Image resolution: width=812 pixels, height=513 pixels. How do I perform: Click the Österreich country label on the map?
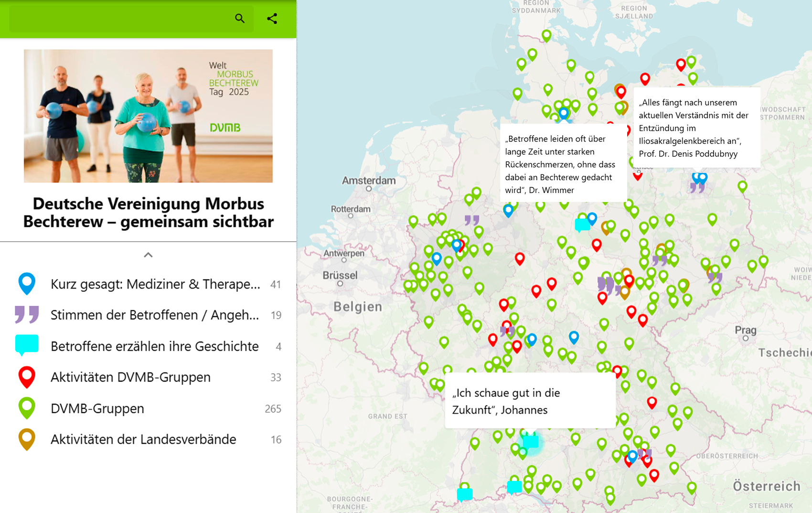[767, 486]
